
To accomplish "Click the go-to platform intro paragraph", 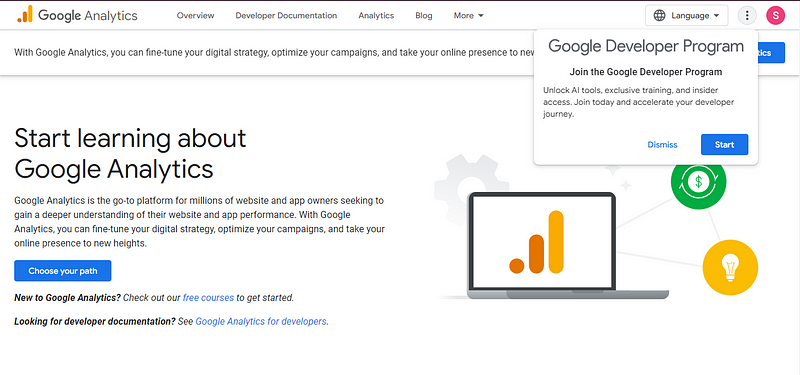I will coord(199,222).
